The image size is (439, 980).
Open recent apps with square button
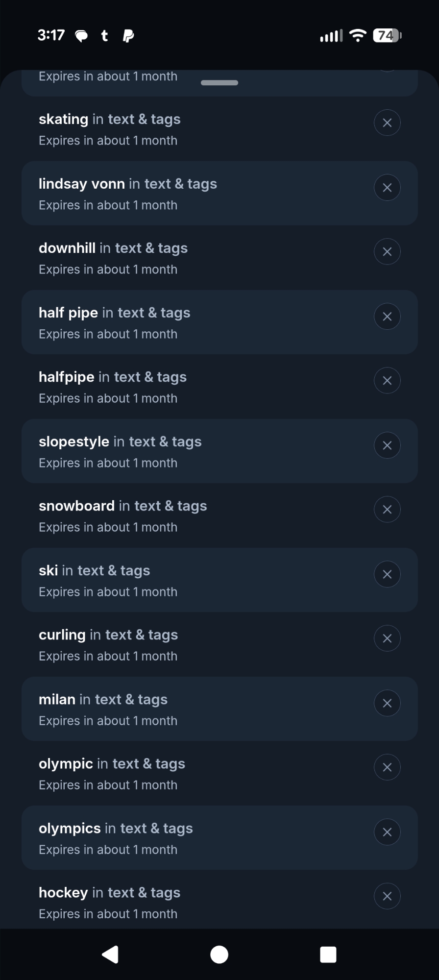[x=328, y=955]
